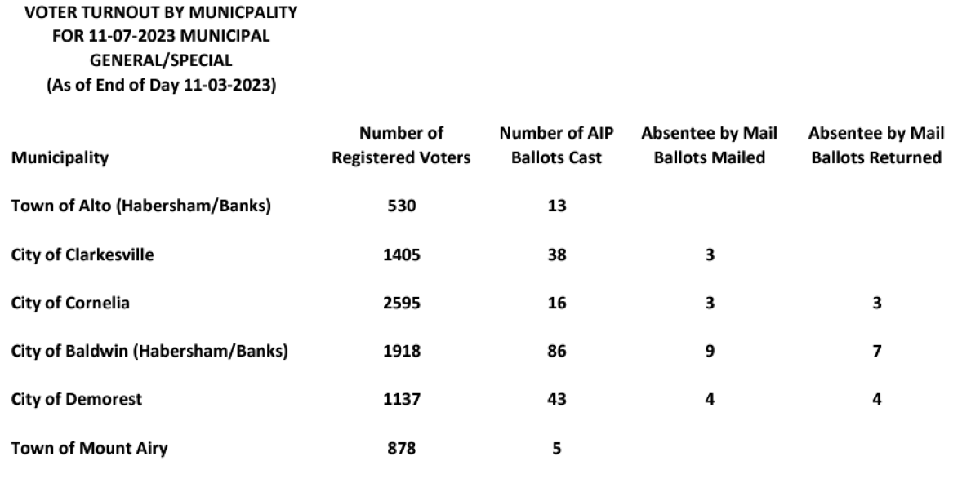Select Baldwin's AIP ballots cast value 86
Image resolution: width=980 pixels, height=483 pixels.
[556, 352]
